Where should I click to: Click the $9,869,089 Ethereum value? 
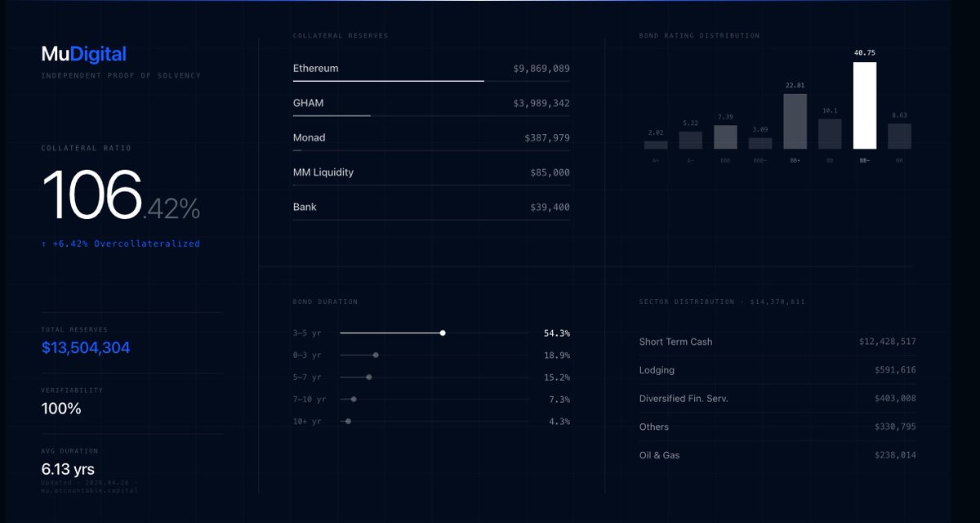click(x=541, y=69)
